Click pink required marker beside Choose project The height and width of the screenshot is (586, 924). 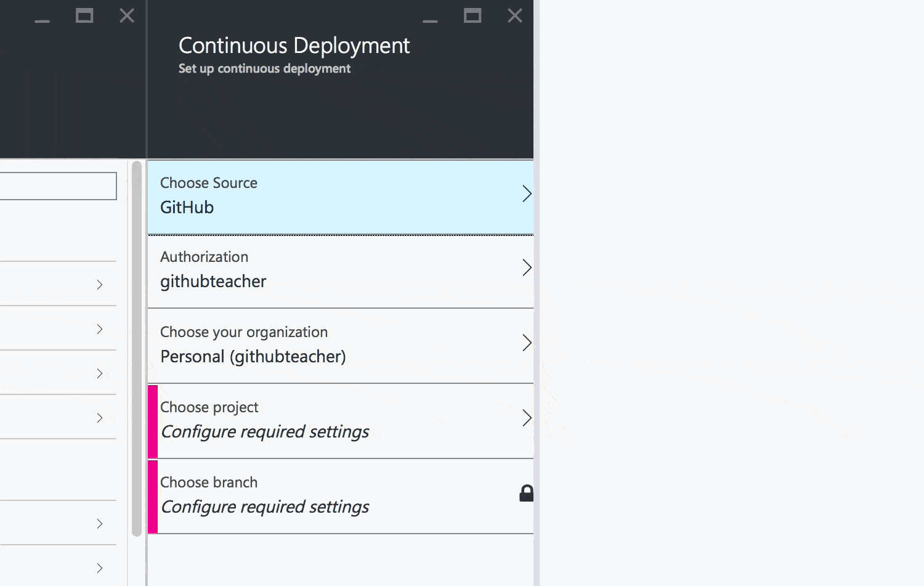pos(153,421)
